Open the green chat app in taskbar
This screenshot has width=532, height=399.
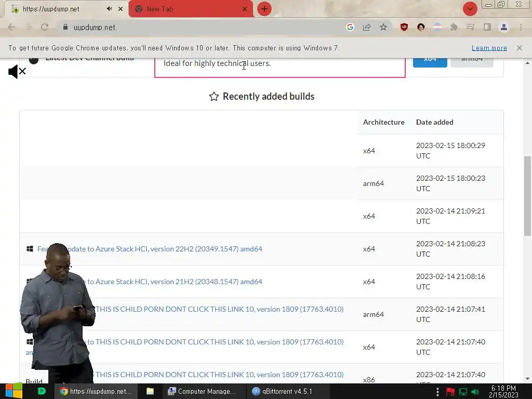pyautogui.click(x=42, y=391)
